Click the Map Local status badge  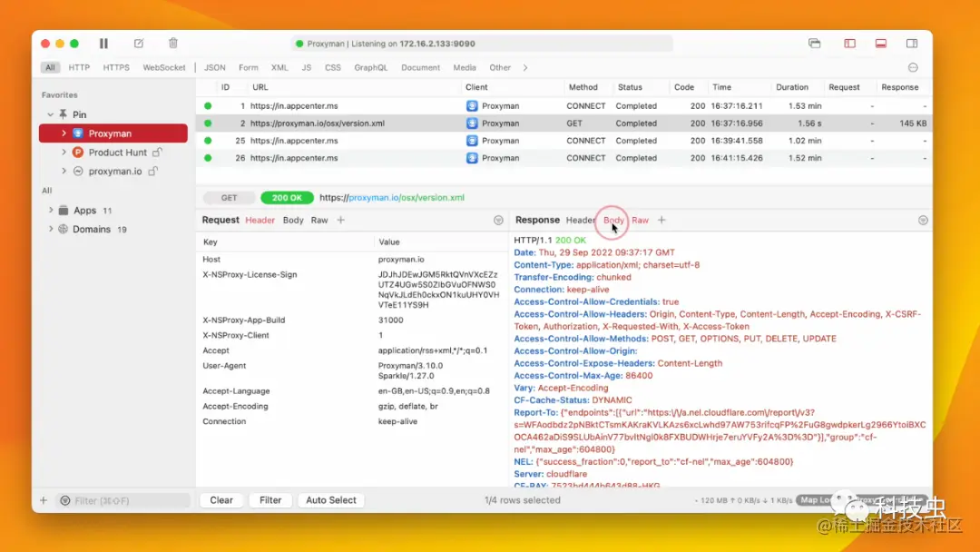pyautogui.click(x=817, y=500)
